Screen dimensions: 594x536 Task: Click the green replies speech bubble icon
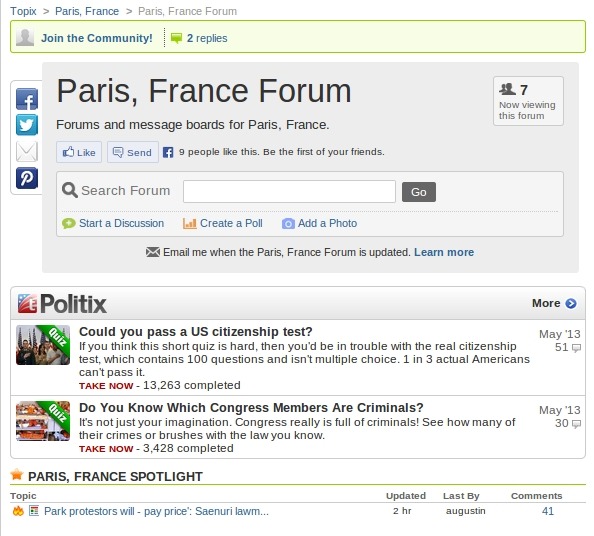tap(176, 38)
